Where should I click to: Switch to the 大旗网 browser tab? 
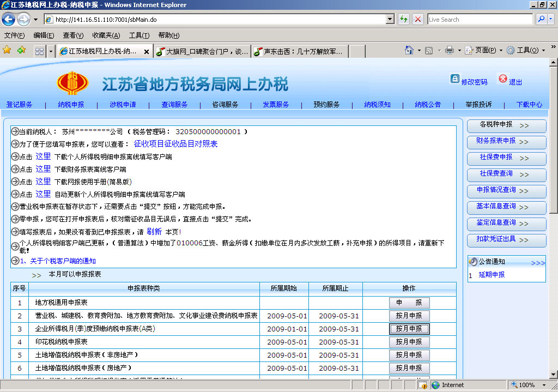(202, 51)
